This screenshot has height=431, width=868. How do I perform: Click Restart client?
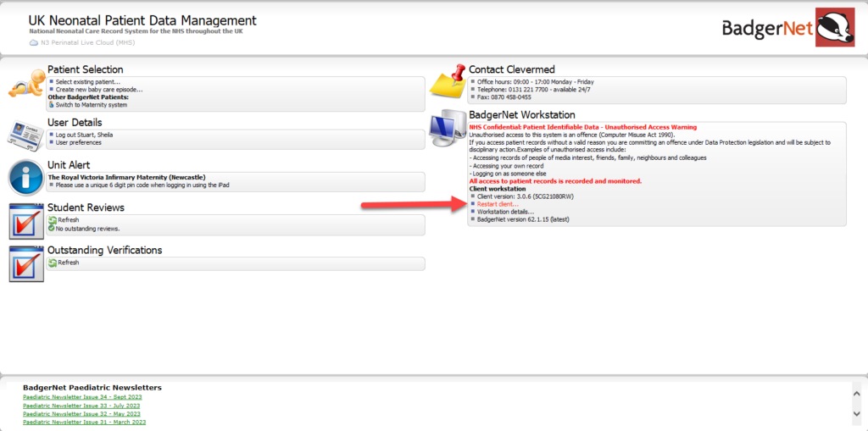pyautogui.click(x=498, y=204)
